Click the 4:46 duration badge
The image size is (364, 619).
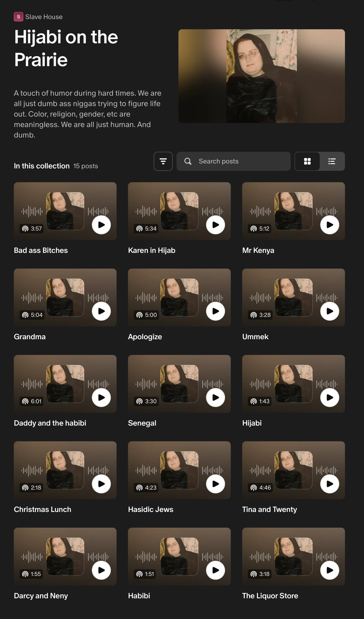coord(260,488)
